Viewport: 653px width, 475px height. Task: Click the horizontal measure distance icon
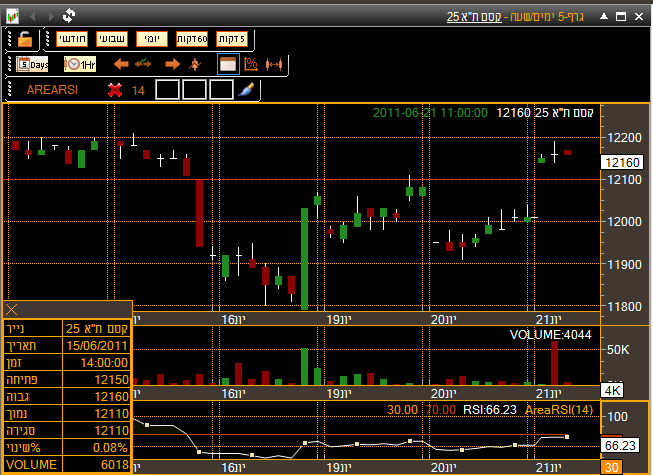click(x=275, y=64)
